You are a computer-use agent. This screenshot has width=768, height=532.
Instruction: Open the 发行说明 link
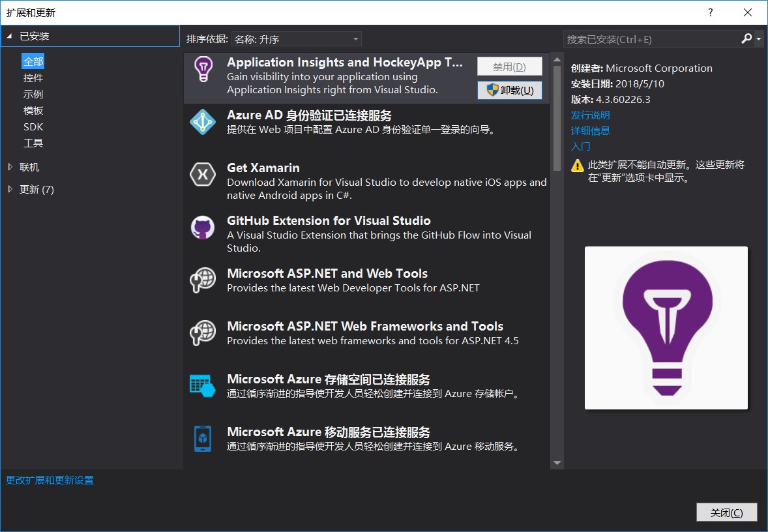(x=590, y=115)
